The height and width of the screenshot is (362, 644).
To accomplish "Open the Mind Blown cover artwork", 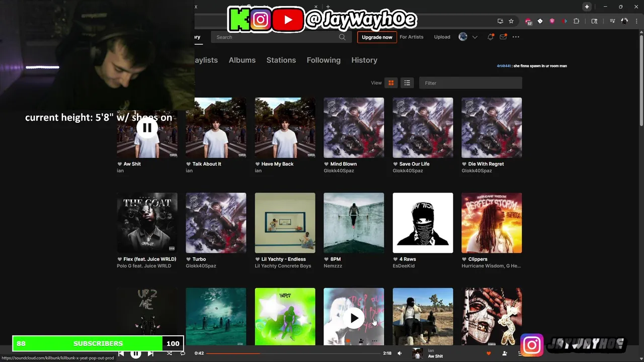I will pyautogui.click(x=354, y=128).
